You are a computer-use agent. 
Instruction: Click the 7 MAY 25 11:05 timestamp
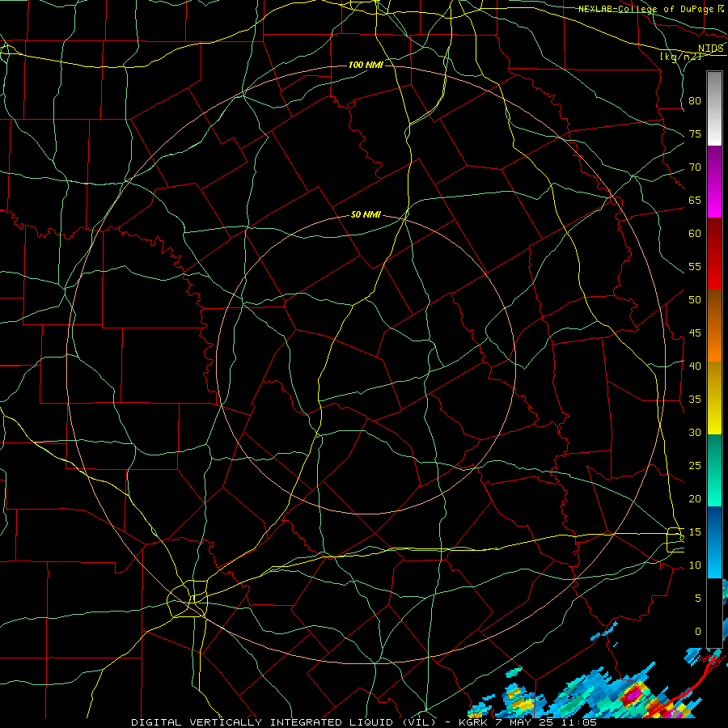547,722
